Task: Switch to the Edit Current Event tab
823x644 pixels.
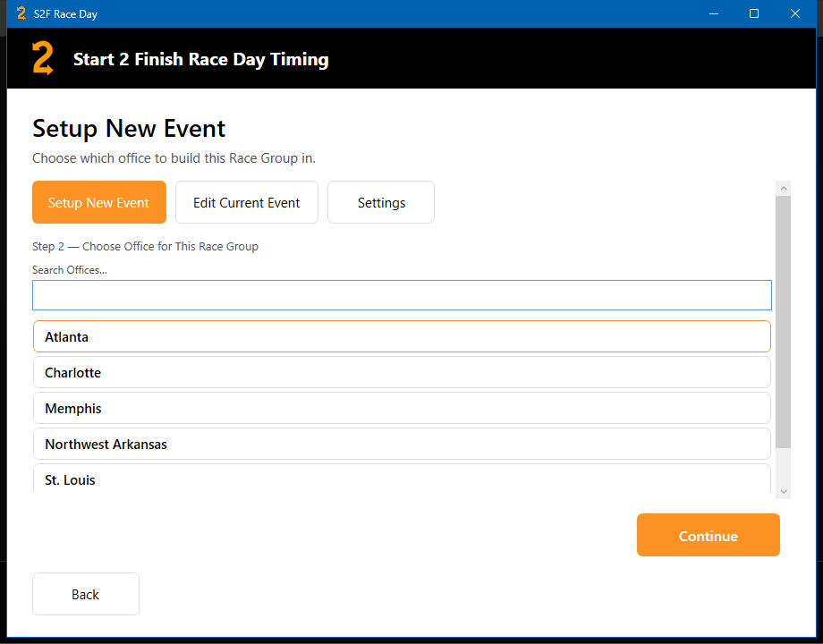Action: tap(247, 202)
